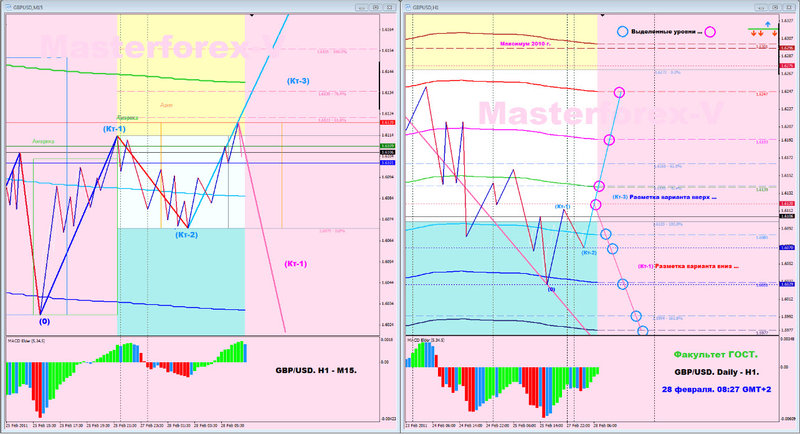Select the chart shift triangle in M15 window
The height and width of the screenshot is (434, 800).
pos(252,16)
